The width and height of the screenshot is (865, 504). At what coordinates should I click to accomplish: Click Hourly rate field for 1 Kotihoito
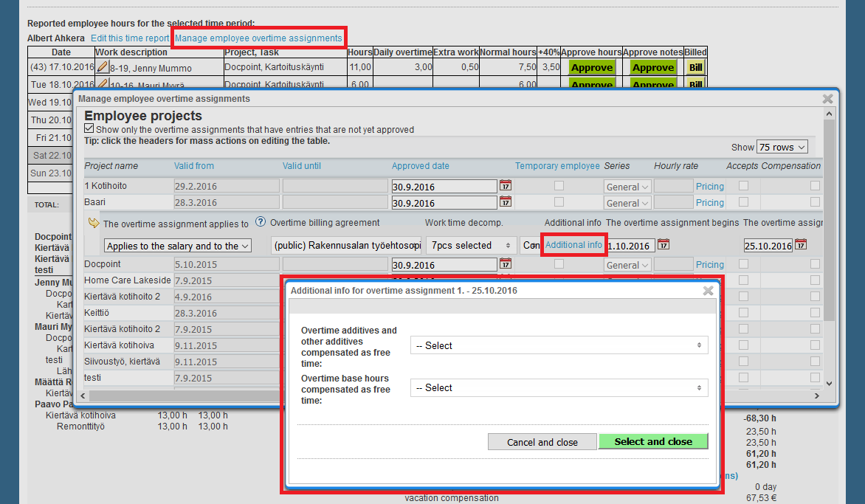[x=673, y=186]
